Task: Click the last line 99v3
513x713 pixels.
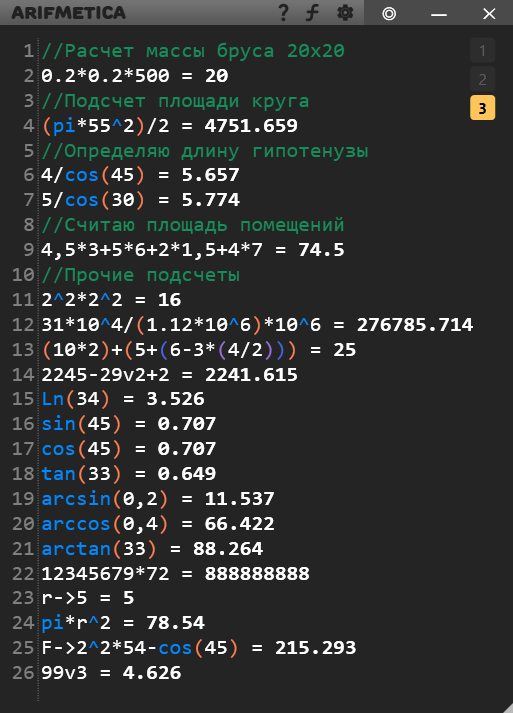Action: (111, 673)
